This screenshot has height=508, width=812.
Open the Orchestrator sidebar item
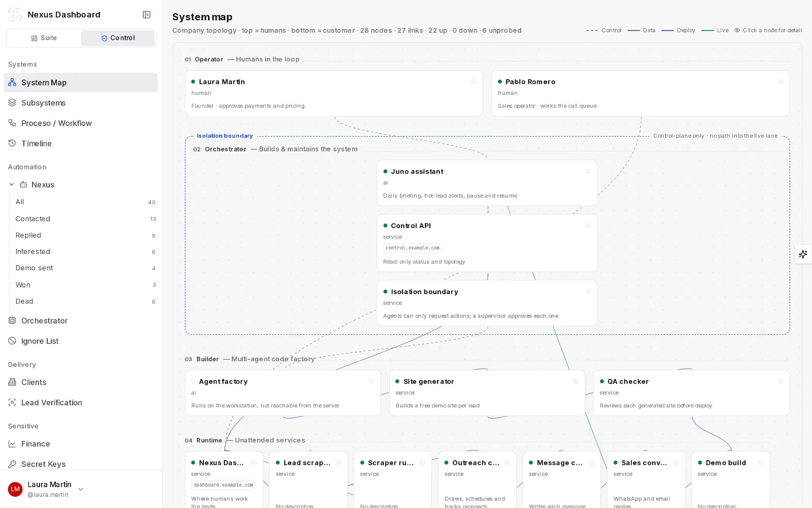pos(81,321)
